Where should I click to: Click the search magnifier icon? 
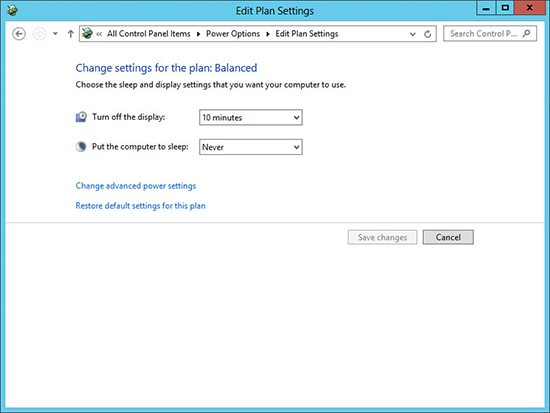pyautogui.click(x=526, y=34)
